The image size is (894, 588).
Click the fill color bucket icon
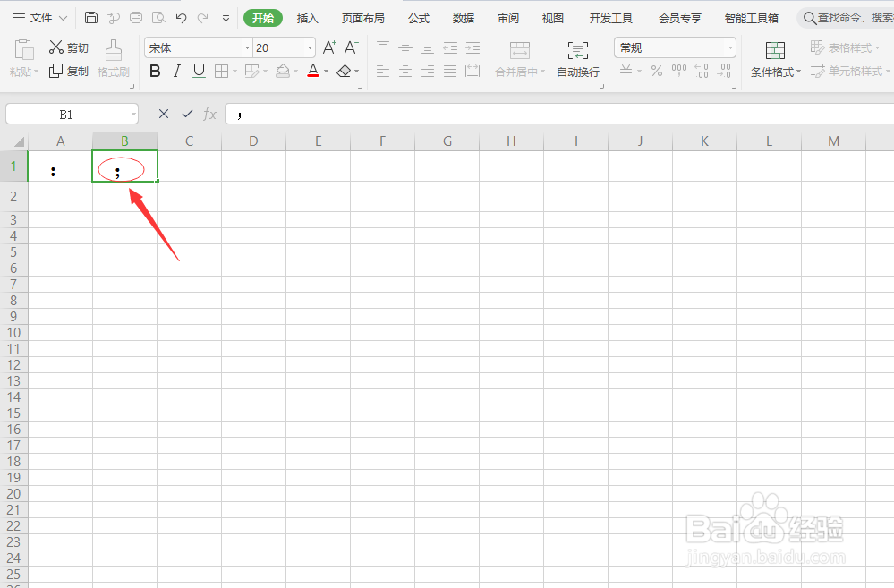pos(283,72)
